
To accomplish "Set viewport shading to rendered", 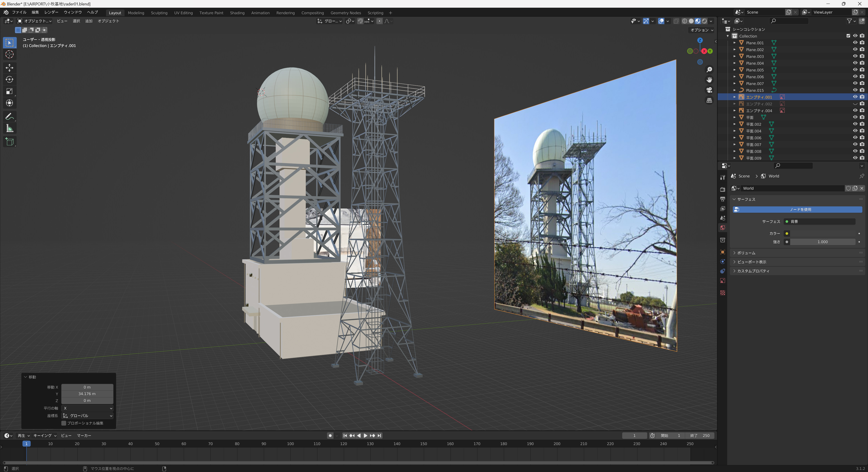I will pyautogui.click(x=704, y=21).
